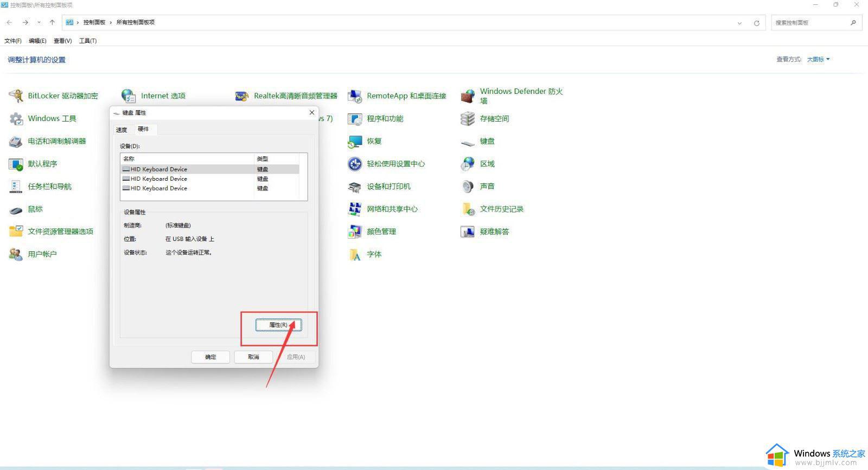Open 恢复 icon
Image resolution: width=868 pixels, height=470 pixels.
click(x=355, y=141)
